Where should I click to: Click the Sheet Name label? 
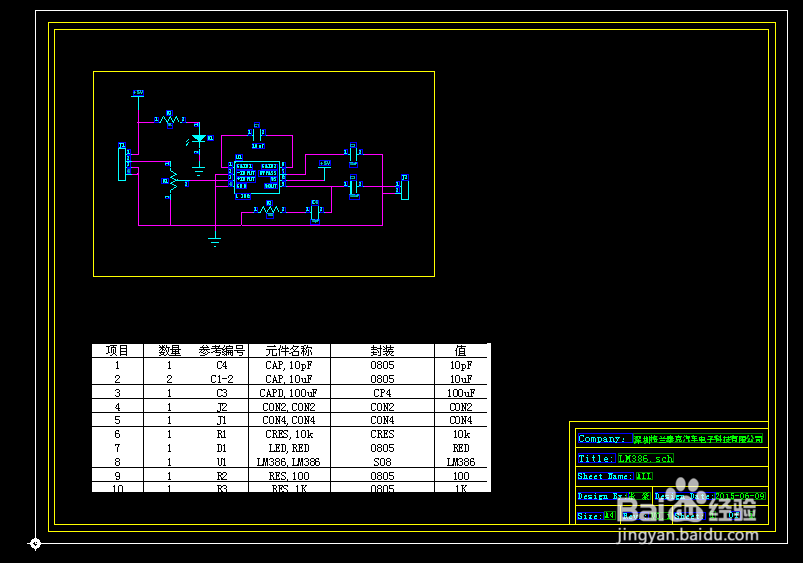coord(605,476)
